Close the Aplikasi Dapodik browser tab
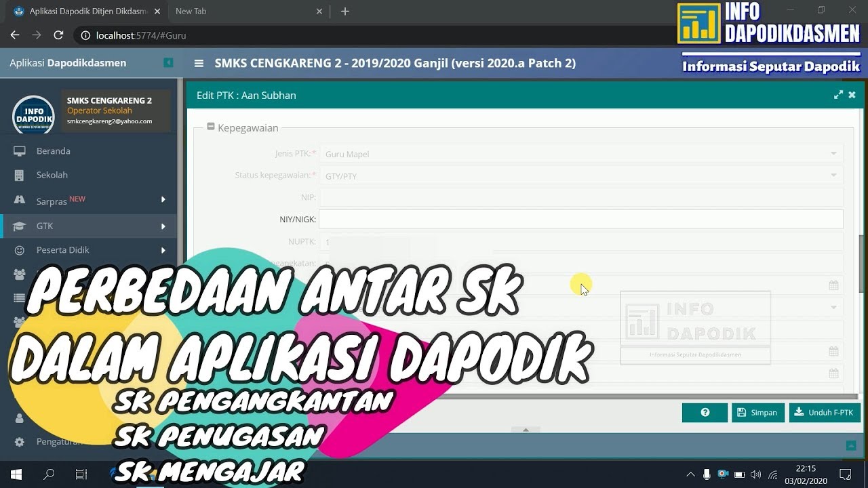The height and width of the screenshot is (488, 868). click(x=157, y=12)
